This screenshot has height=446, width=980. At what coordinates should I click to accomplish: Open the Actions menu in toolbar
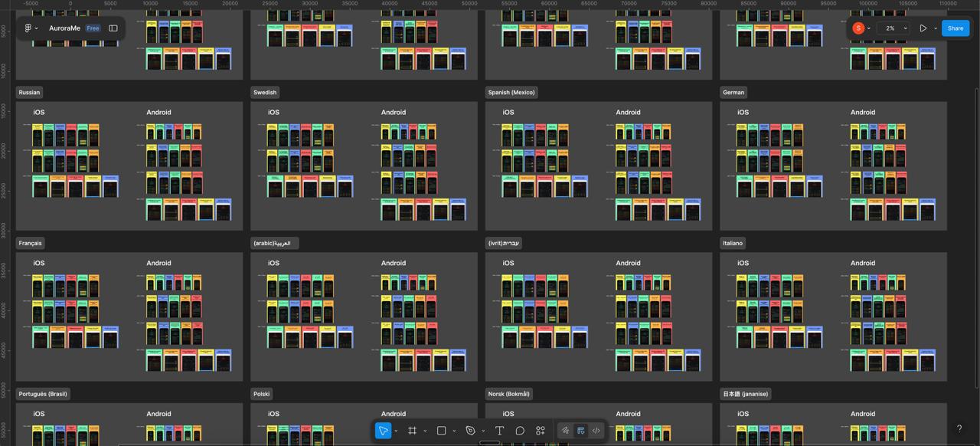coord(541,431)
